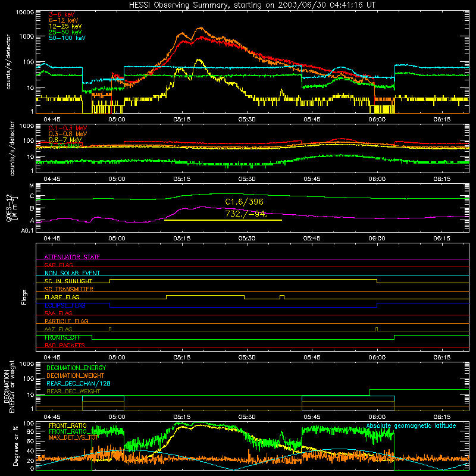Select the AAZ_FLAG label
This screenshot has height=476, width=476.
58,330
